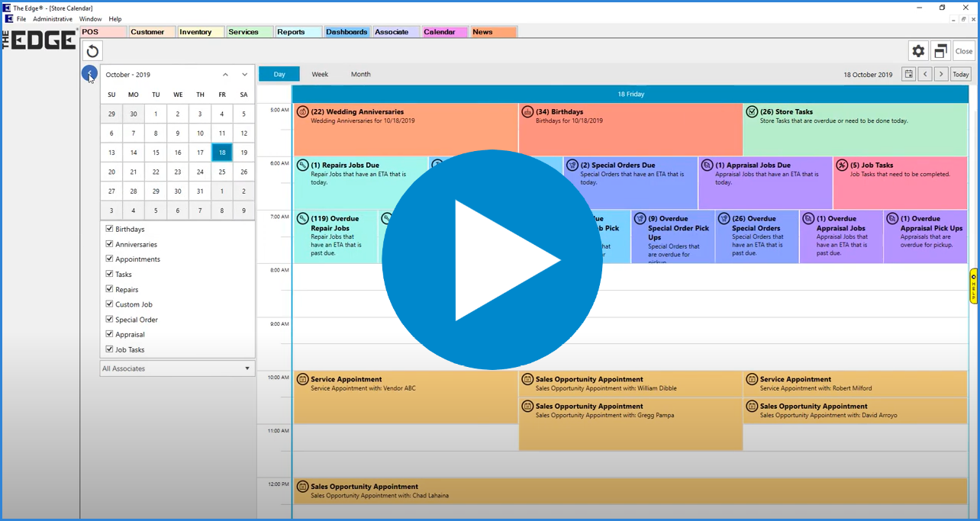The width and height of the screenshot is (980, 521).
Task: Click the Appraisal Jobs Due icon
Action: [x=707, y=166]
